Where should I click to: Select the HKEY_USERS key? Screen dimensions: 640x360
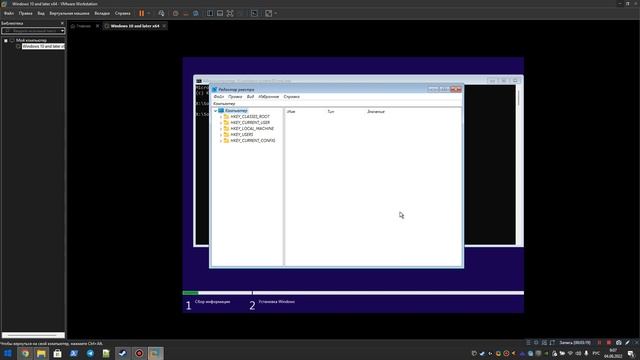pyautogui.click(x=242, y=135)
